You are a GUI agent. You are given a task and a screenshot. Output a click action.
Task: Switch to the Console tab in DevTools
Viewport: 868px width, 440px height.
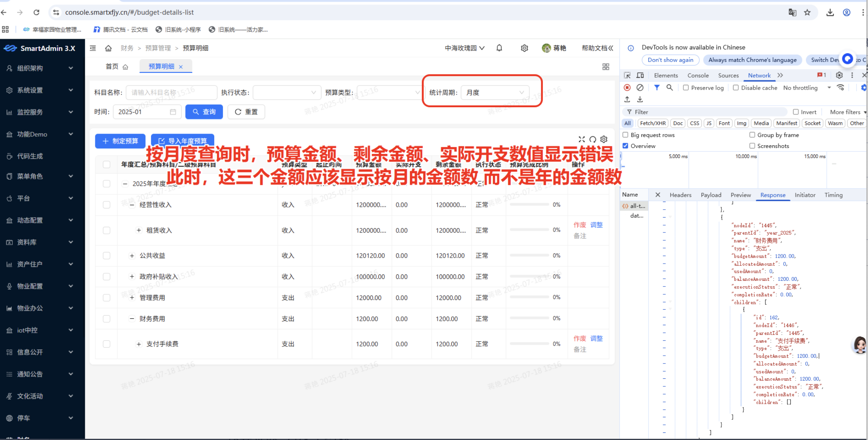(x=698, y=75)
